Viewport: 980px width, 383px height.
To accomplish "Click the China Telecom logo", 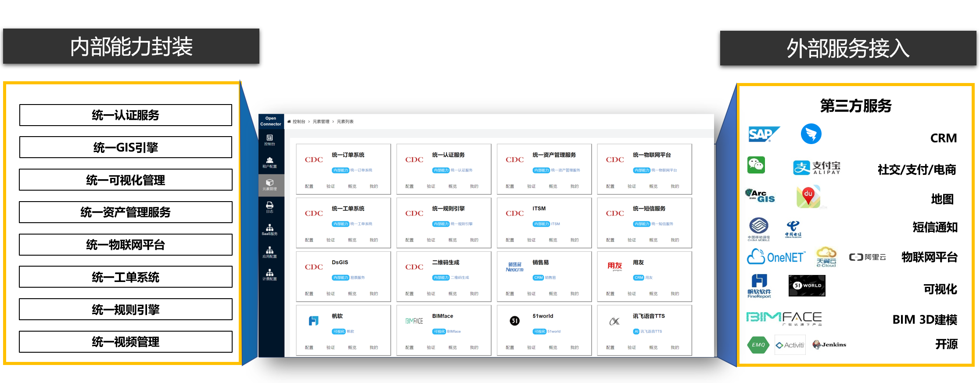I will coord(793,229).
